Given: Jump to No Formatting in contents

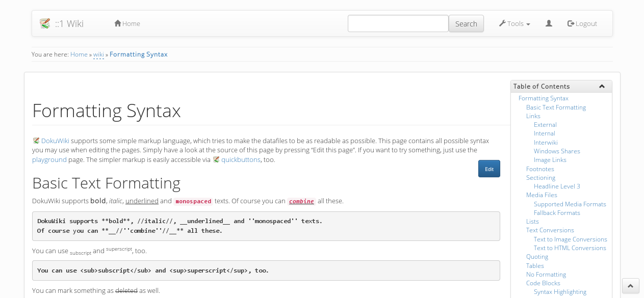Looking at the screenshot, I should (546, 275).
